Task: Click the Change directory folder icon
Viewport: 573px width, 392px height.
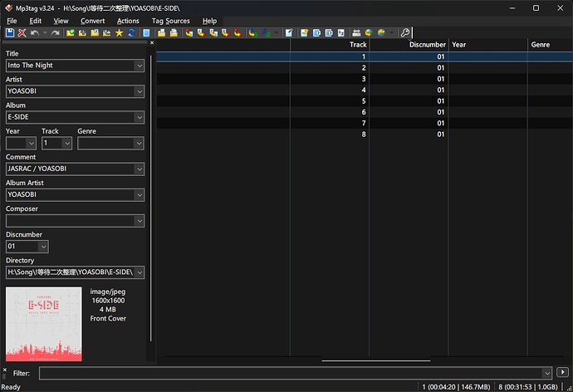Action: click(x=71, y=33)
